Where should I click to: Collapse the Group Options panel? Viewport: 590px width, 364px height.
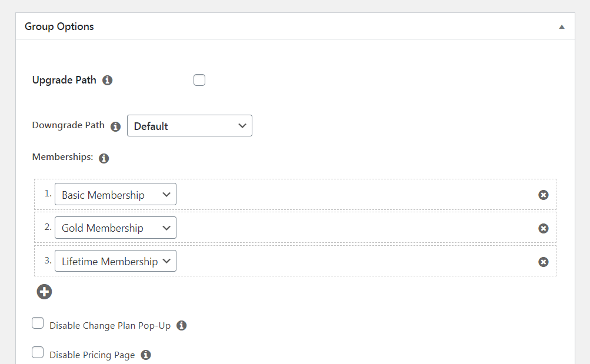tap(561, 26)
